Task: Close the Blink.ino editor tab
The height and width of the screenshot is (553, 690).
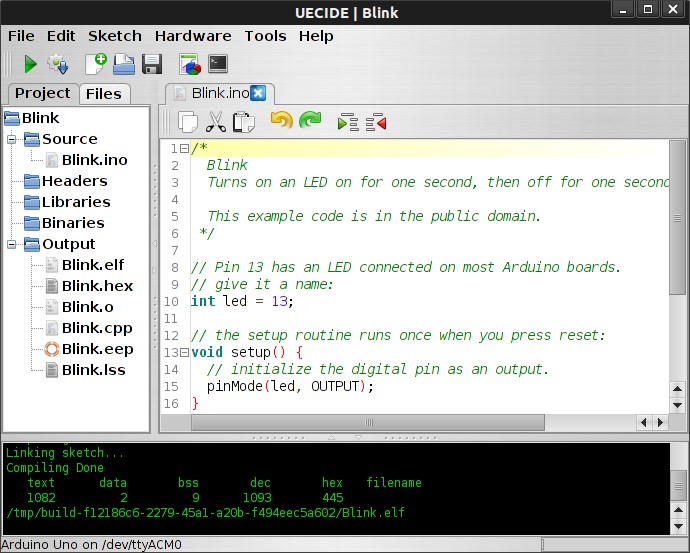Action: tap(258, 93)
